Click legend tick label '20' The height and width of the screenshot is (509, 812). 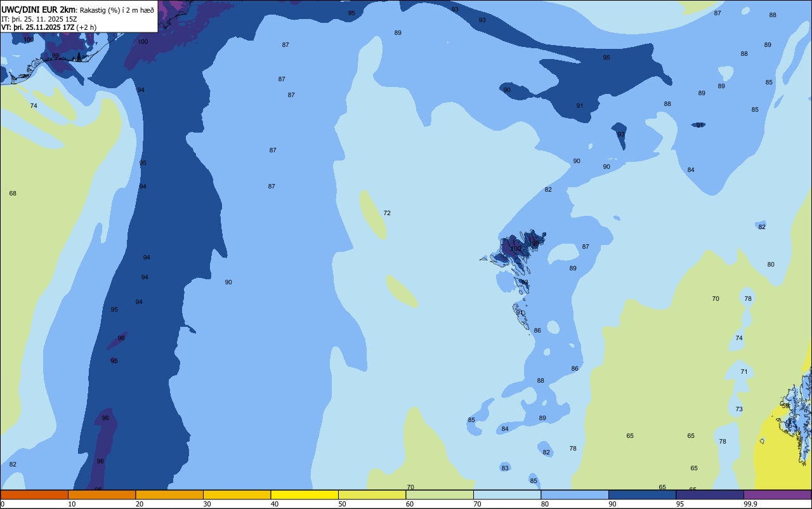pyautogui.click(x=140, y=504)
